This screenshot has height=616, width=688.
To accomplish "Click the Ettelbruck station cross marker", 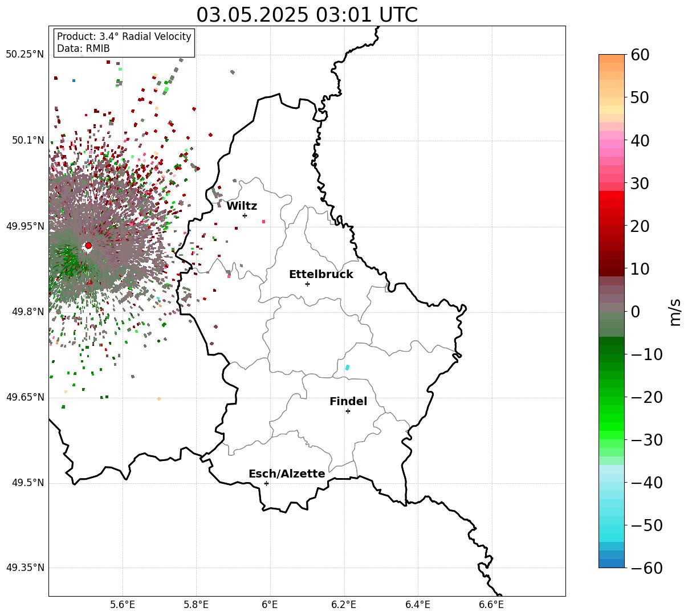I will (x=307, y=284).
